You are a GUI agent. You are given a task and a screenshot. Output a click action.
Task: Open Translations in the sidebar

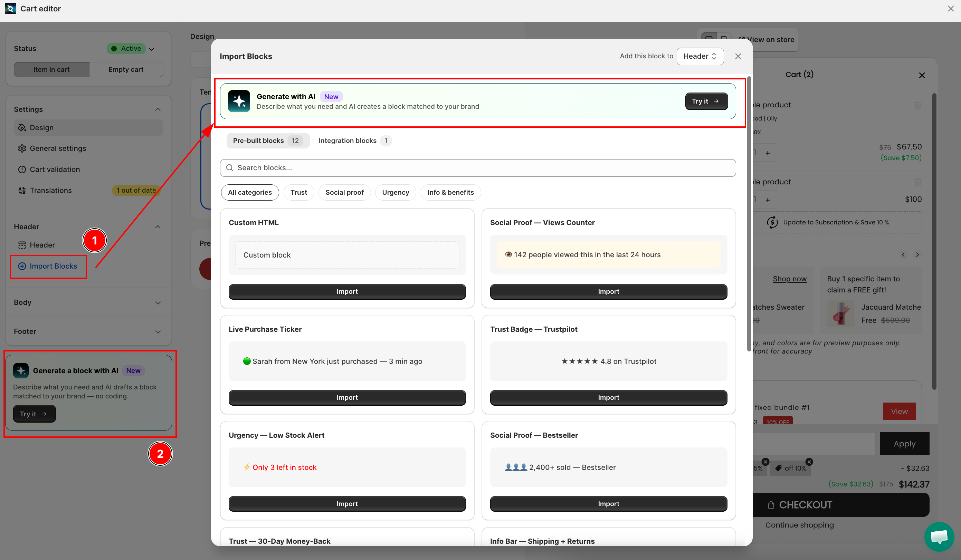tap(50, 190)
